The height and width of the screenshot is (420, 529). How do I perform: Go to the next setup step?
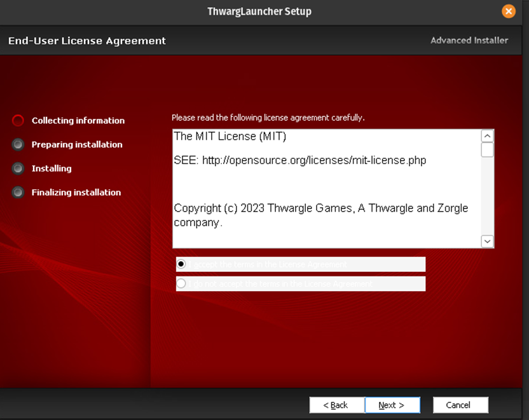pyautogui.click(x=392, y=405)
